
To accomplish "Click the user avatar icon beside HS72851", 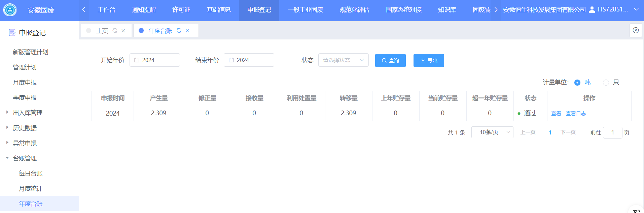I will coord(592,10).
